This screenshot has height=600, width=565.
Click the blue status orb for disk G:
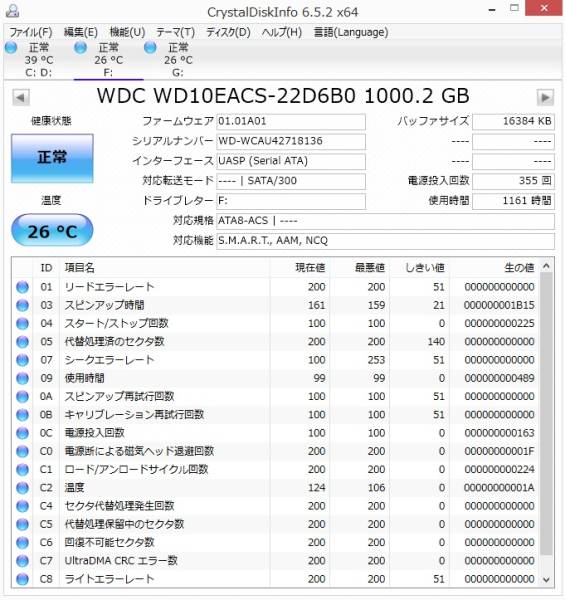coord(150,48)
